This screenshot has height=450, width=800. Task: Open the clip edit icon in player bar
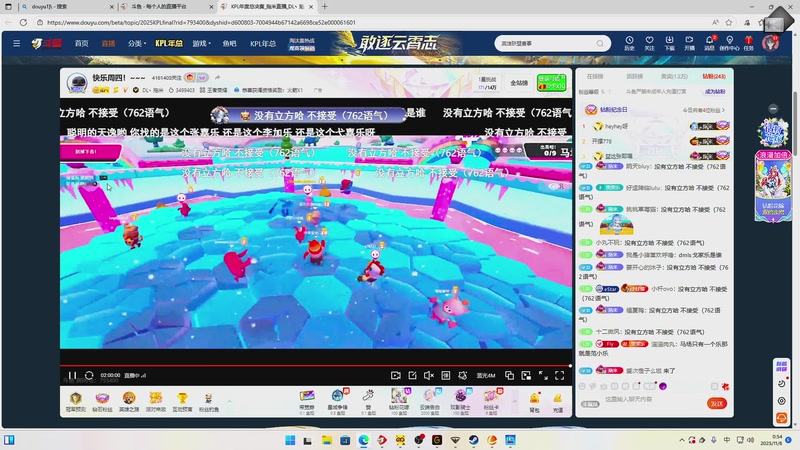point(412,376)
